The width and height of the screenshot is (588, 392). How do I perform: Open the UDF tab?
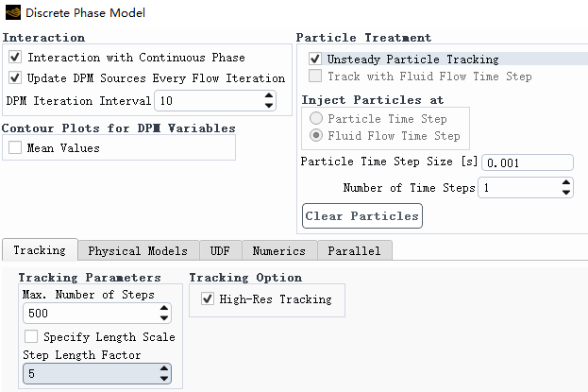tap(220, 250)
